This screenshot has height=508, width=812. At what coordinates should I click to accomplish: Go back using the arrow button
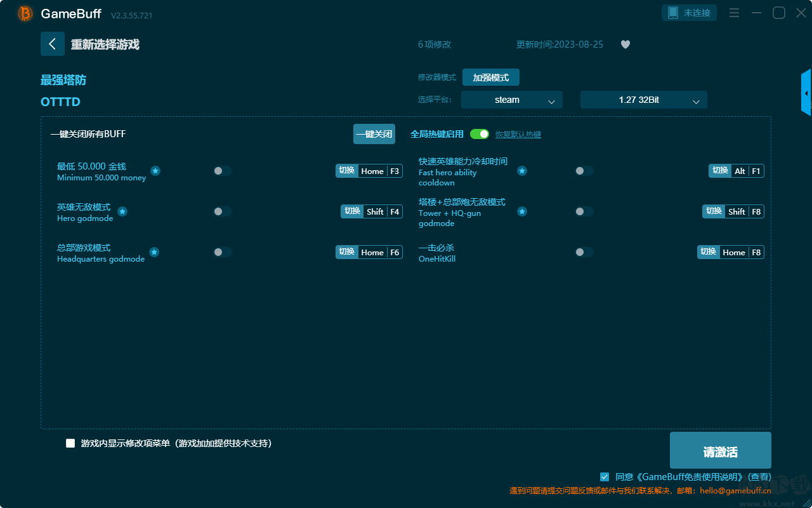tap(53, 44)
